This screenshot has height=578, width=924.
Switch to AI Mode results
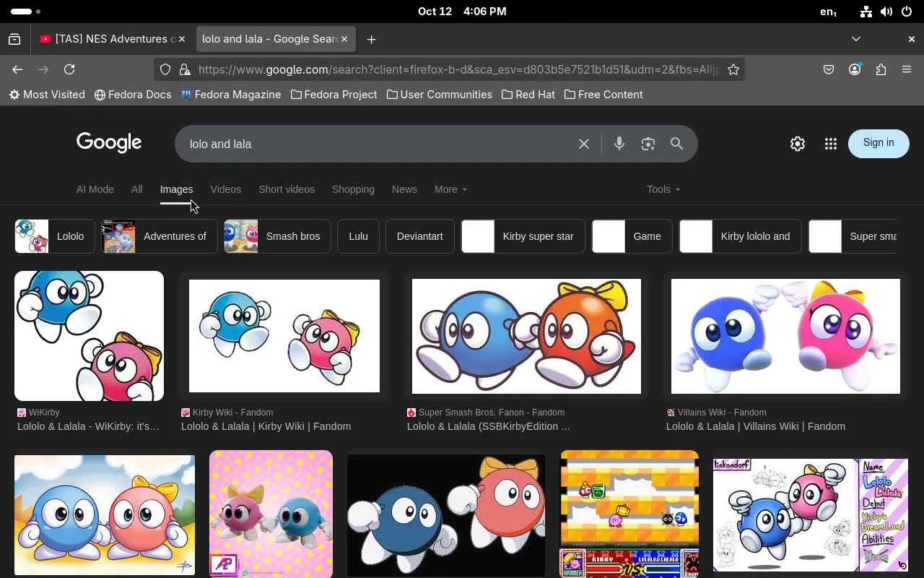tap(95, 189)
